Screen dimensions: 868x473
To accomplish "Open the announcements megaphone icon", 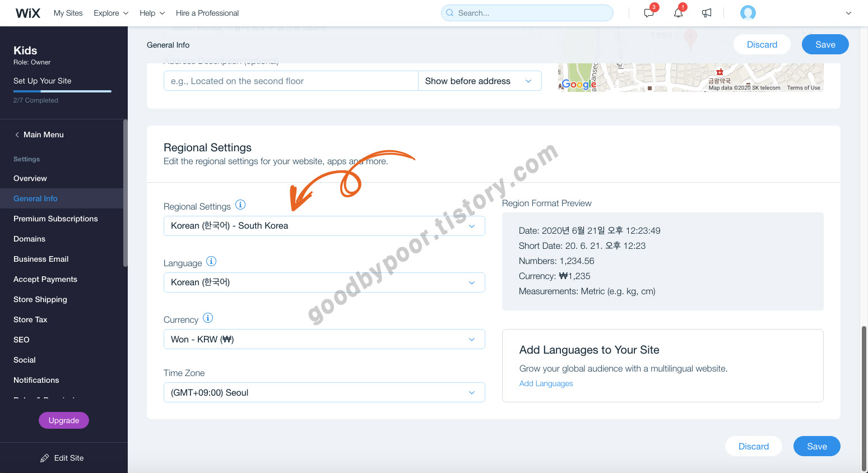I will tap(707, 13).
